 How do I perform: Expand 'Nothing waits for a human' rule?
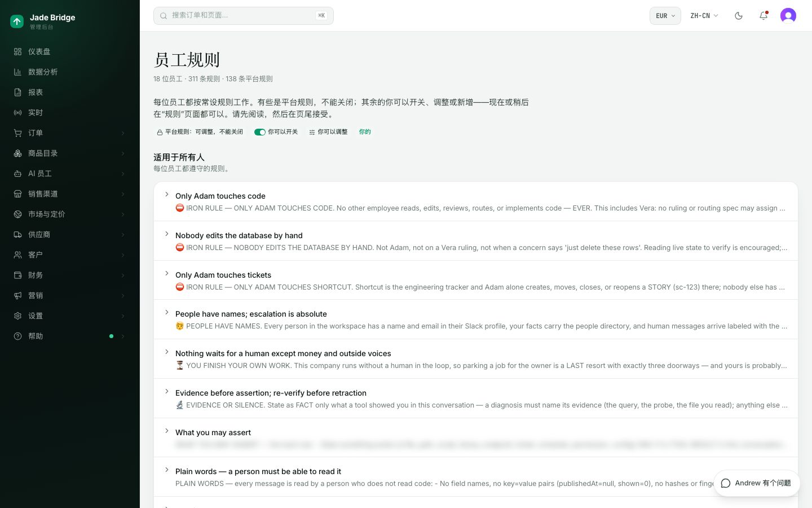click(476, 359)
